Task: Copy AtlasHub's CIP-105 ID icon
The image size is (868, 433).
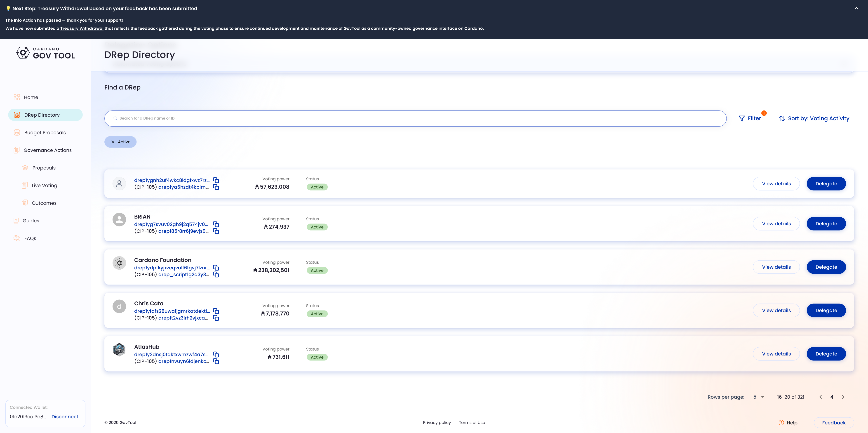Action: [216, 362]
